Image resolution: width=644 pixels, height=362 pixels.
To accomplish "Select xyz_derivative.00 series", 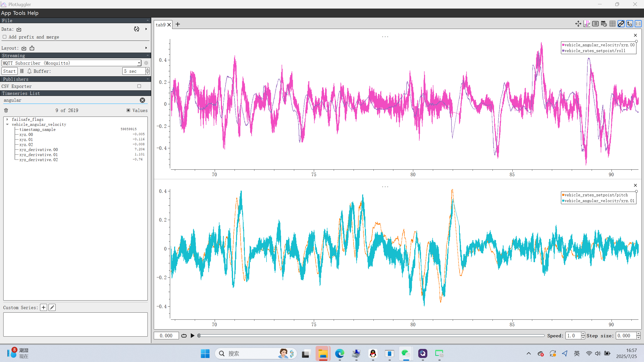I will coord(39,150).
